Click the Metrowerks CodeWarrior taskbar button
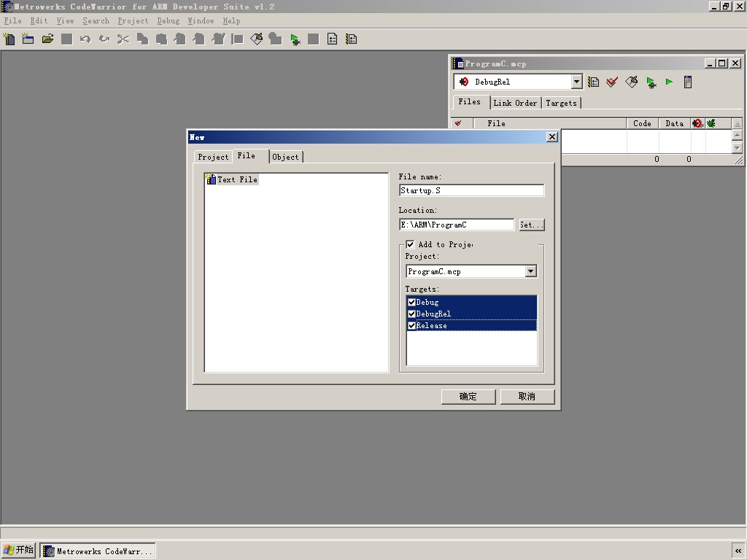Viewport: 747px width, 560px height. [98, 551]
